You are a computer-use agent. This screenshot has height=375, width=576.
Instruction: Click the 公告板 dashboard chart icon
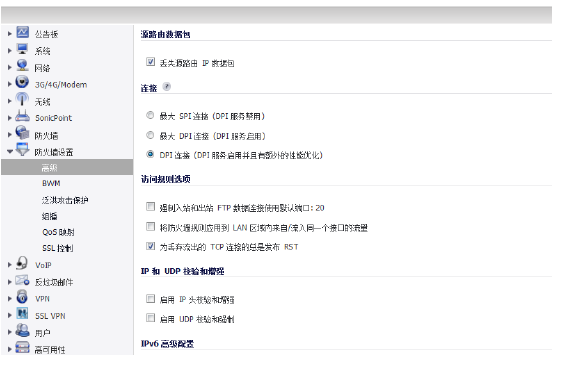22,32
